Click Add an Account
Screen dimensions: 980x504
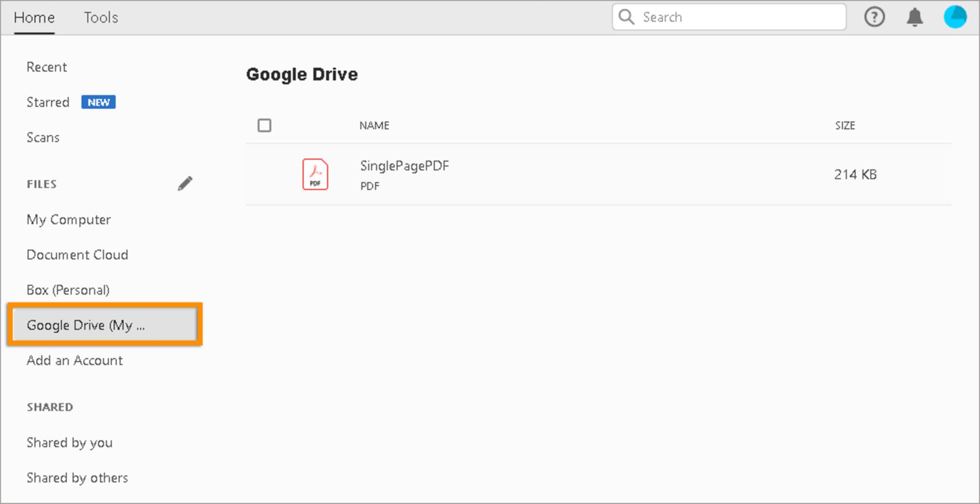75,360
